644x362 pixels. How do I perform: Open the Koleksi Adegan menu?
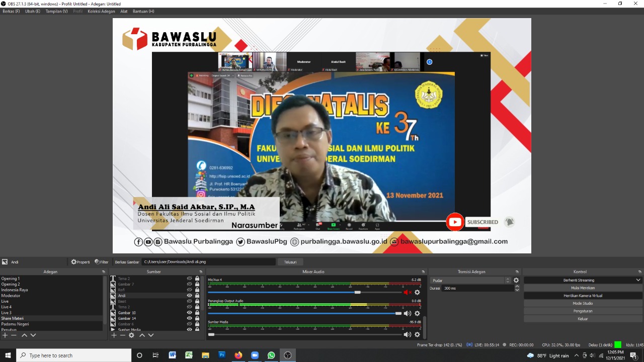101,11
